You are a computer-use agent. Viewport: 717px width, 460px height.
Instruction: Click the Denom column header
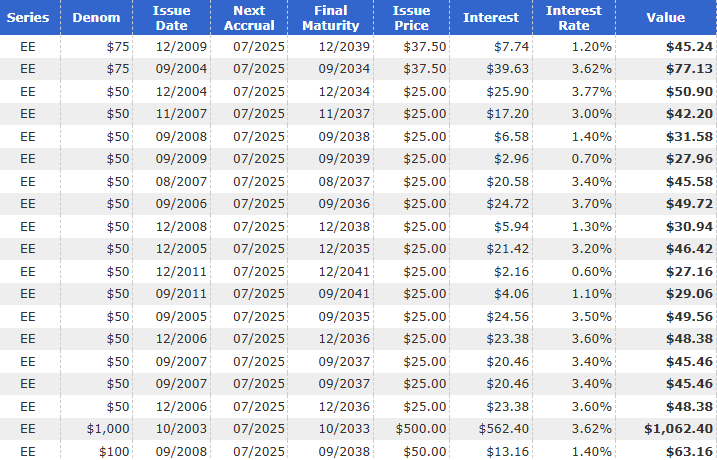tap(96, 17)
